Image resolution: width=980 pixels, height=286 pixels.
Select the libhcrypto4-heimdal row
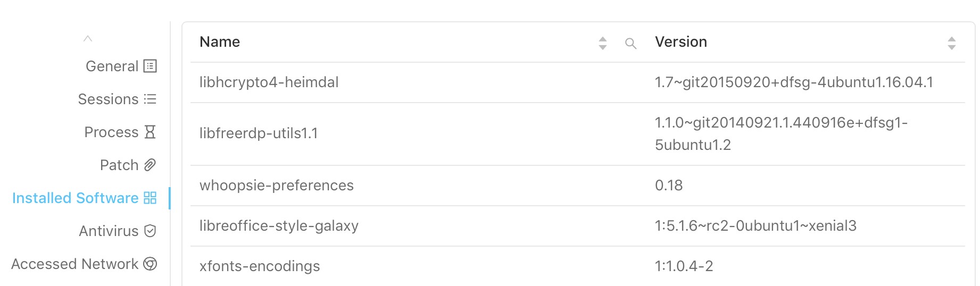pos(578,82)
